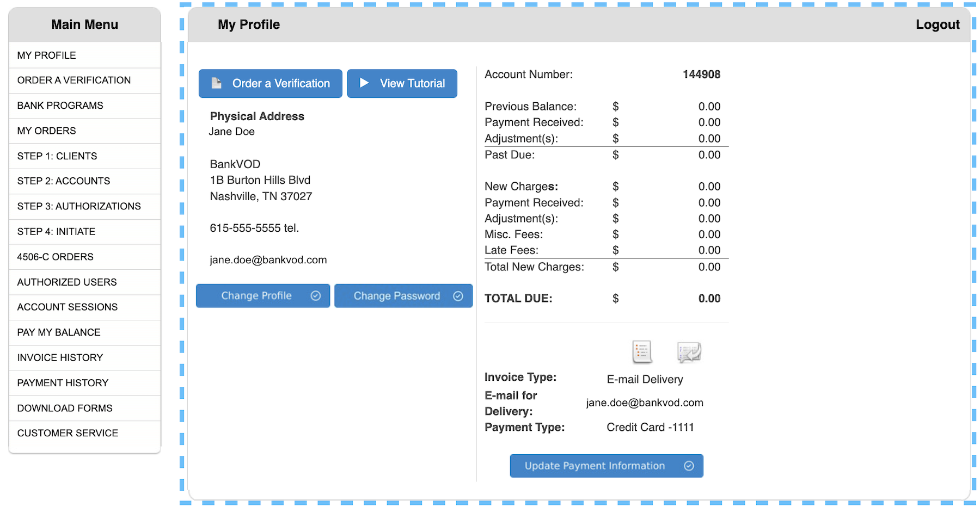Select the e-mail delivery envelope icon

(x=689, y=352)
